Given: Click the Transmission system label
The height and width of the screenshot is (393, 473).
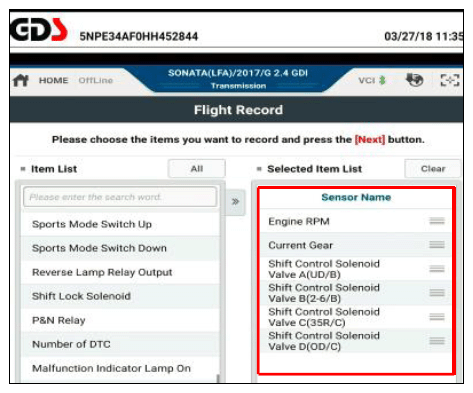Looking at the screenshot, I should point(238,86).
